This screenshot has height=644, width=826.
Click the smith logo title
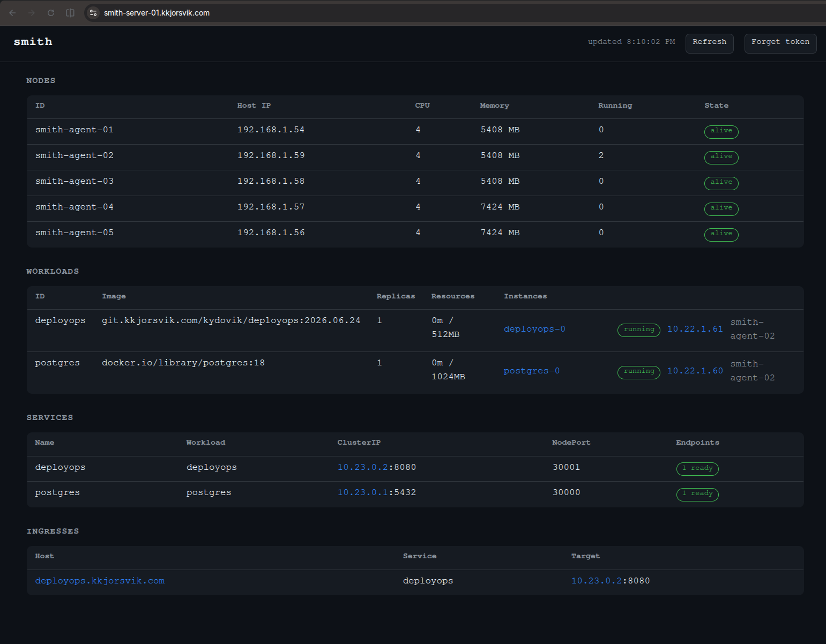click(x=33, y=42)
